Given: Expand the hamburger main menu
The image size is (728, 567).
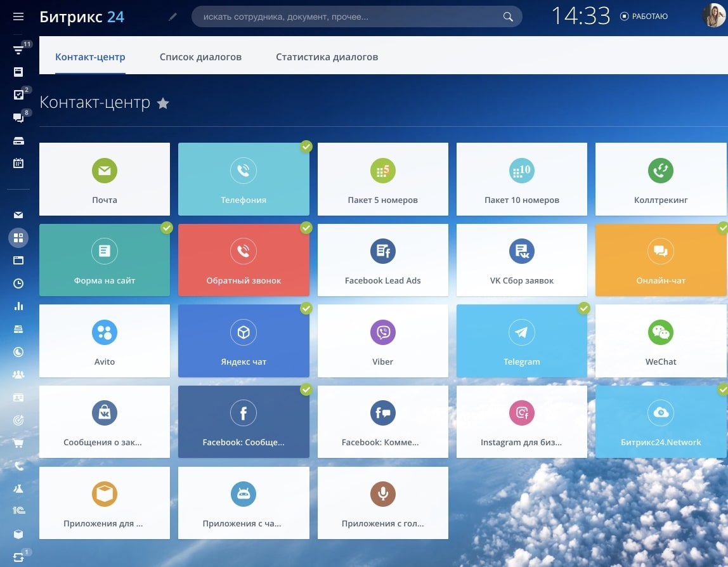Looking at the screenshot, I should (x=18, y=16).
